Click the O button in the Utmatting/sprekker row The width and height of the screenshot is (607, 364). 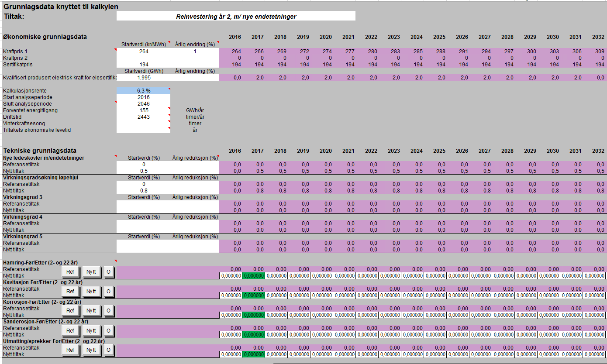pyautogui.click(x=108, y=350)
